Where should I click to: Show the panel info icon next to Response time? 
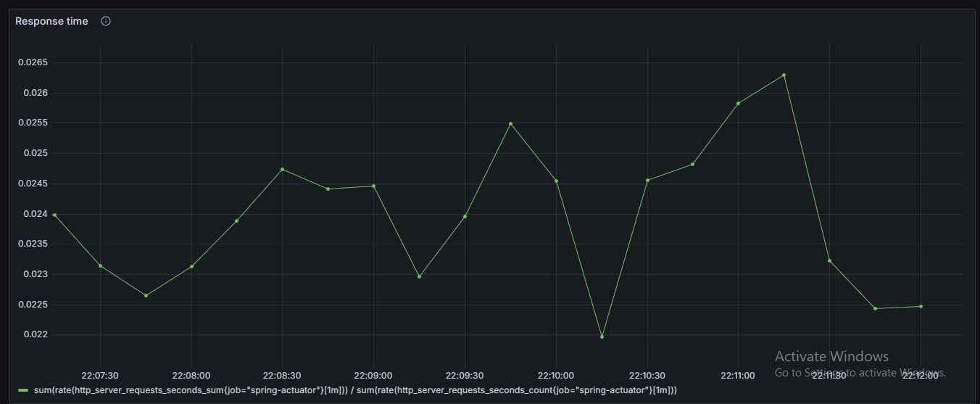(x=106, y=21)
